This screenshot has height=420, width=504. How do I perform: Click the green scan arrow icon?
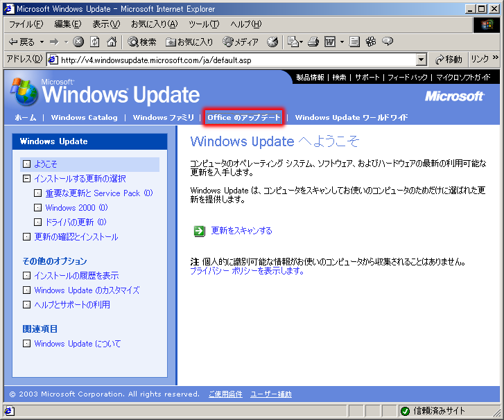coord(199,231)
